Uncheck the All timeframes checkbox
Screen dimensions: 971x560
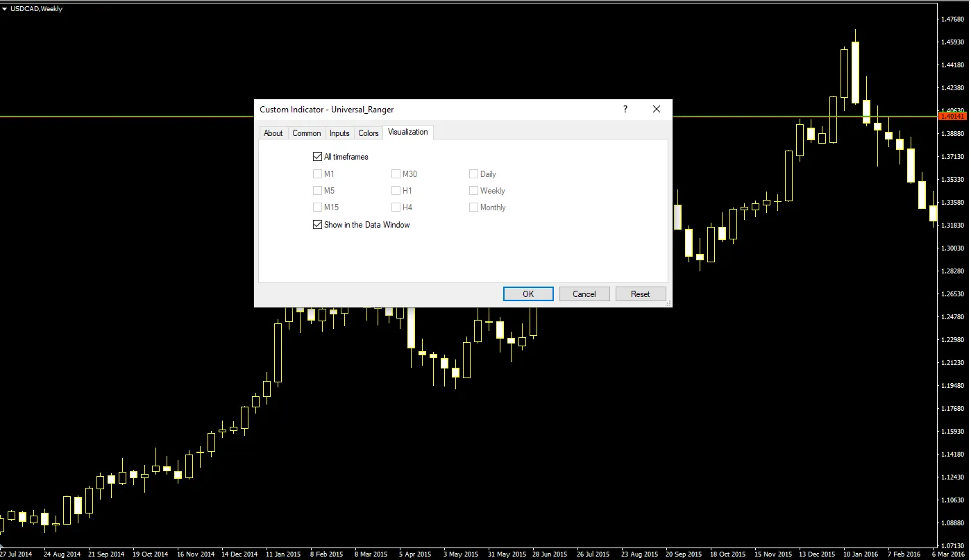pyautogui.click(x=318, y=157)
